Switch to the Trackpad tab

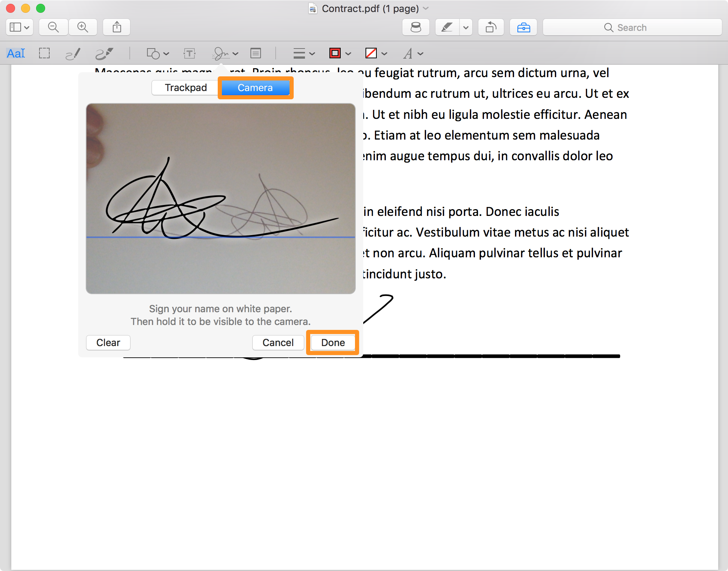[x=185, y=88]
